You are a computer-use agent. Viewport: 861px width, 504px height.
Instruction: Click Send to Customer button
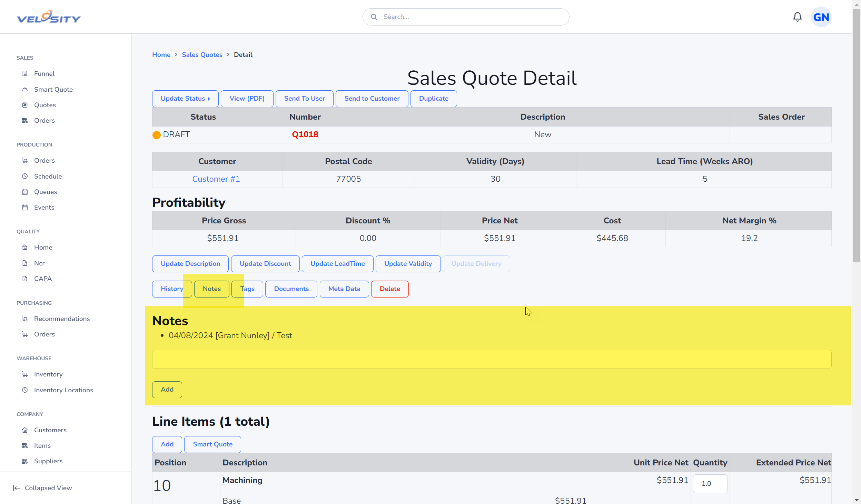pyautogui.click(x=372, y=99)
